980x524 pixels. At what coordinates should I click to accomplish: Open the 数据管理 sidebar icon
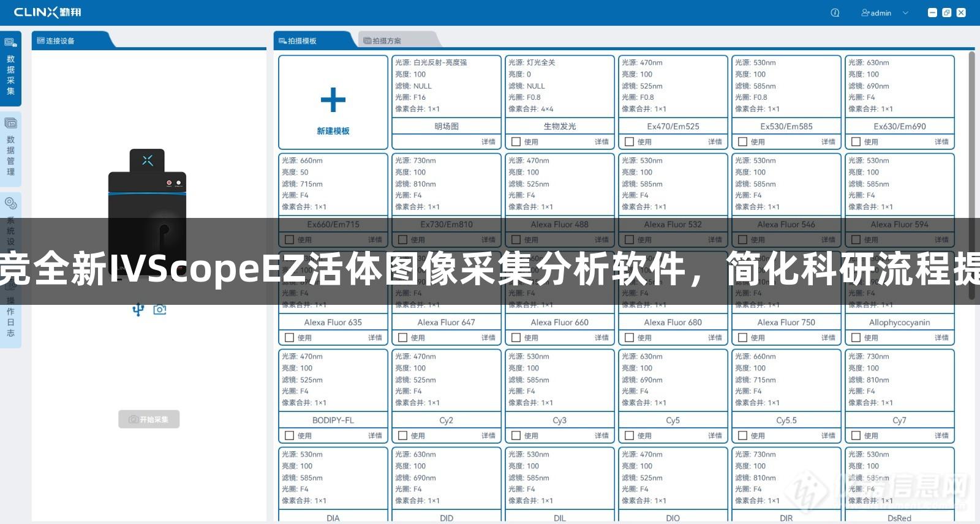10,123
